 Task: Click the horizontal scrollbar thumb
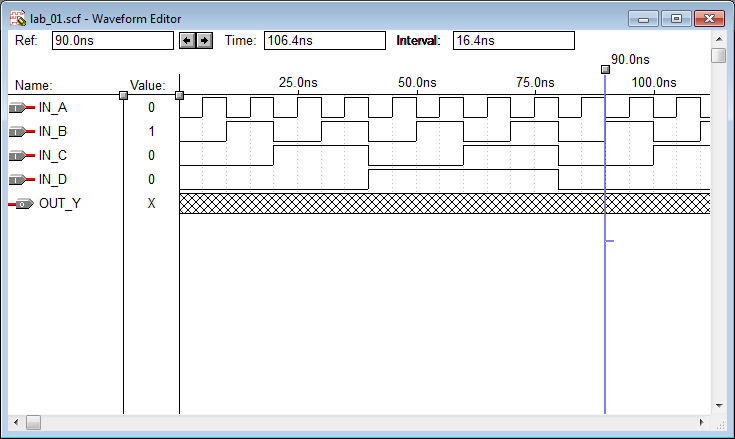click(33, 423)
